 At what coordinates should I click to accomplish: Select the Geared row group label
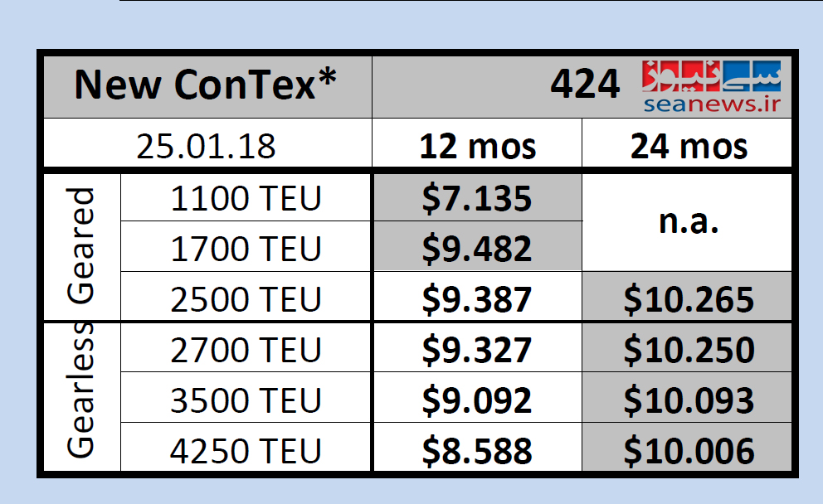coord(80,247)
